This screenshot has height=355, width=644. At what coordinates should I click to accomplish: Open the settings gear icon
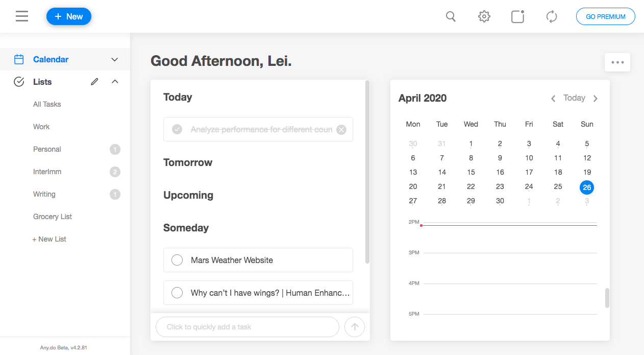pyautogui.click(x=484, y=16)
